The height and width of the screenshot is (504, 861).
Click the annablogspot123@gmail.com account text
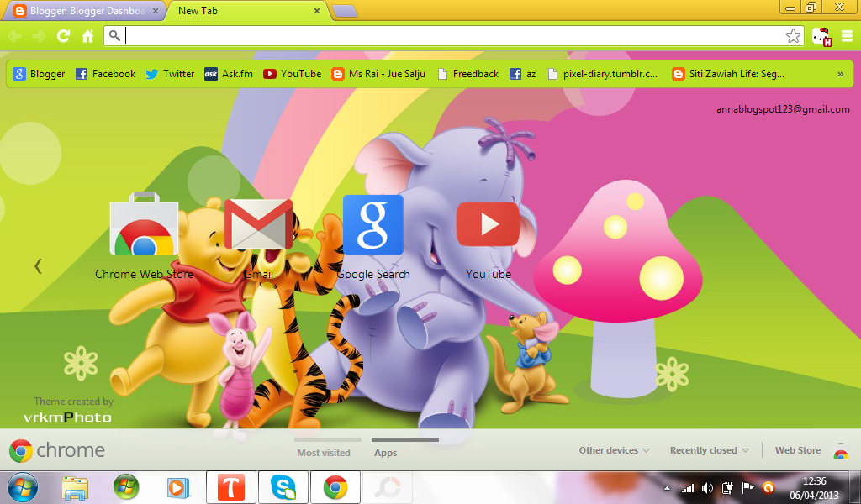coord(783,109)
